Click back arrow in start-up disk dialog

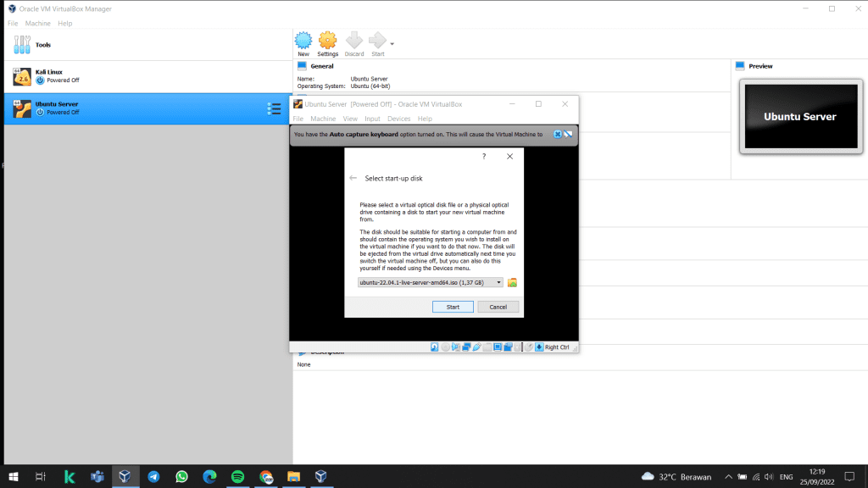[x=353, y=179]
